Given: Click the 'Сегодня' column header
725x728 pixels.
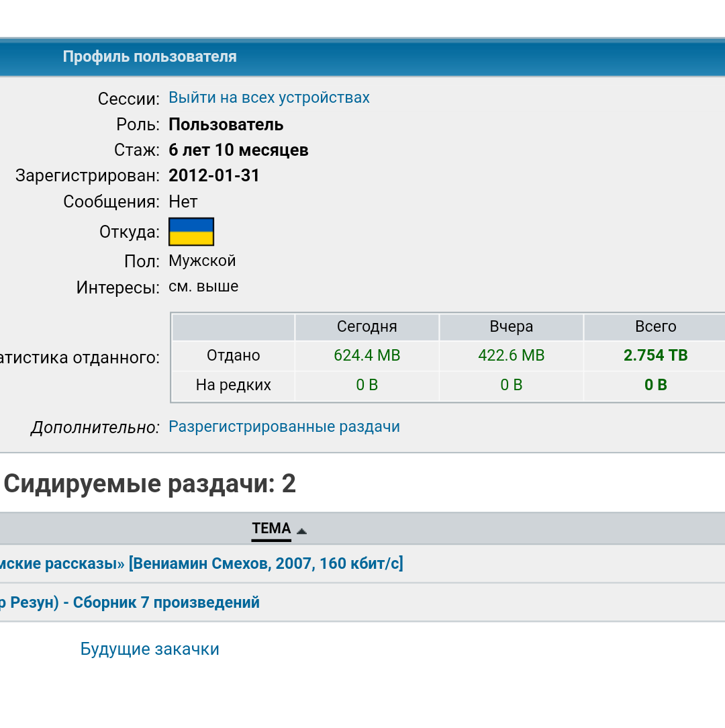Looking at the screenshot, I should (367, 326).
